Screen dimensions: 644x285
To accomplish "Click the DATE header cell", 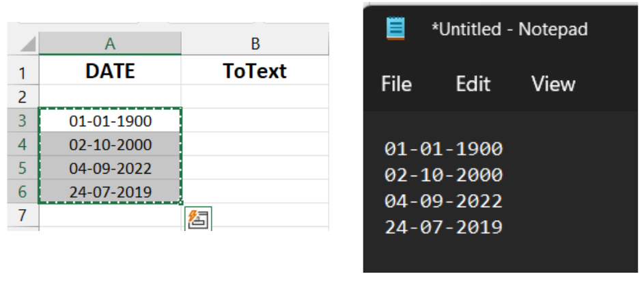I will coord(110,71).
